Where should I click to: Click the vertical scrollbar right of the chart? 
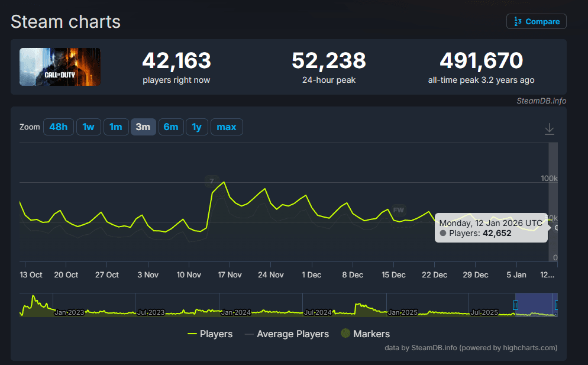pyautogui.click(x=551, y=201)
